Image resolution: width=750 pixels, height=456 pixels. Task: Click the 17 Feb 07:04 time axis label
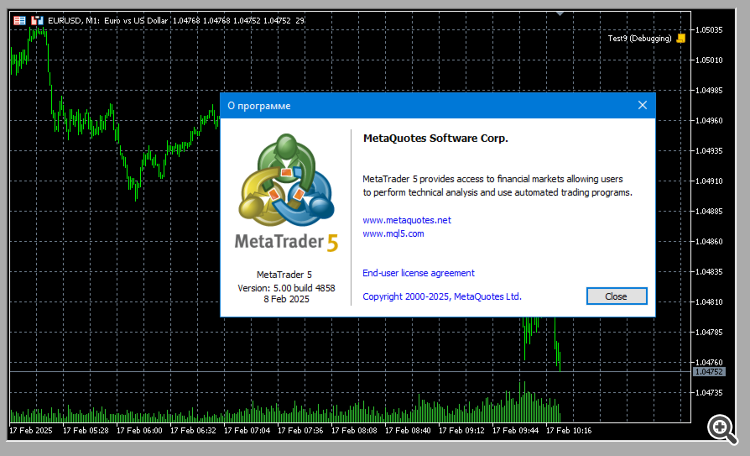pos(247,430)
